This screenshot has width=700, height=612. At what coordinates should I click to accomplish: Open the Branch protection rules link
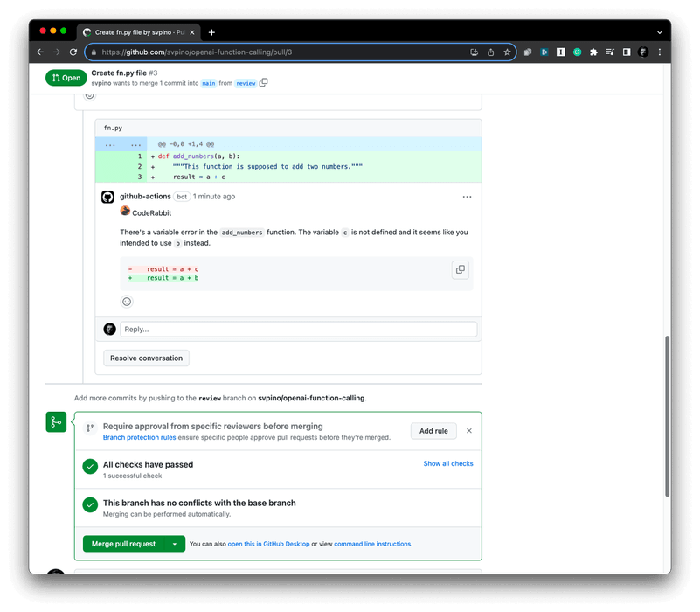coord(139,437)
